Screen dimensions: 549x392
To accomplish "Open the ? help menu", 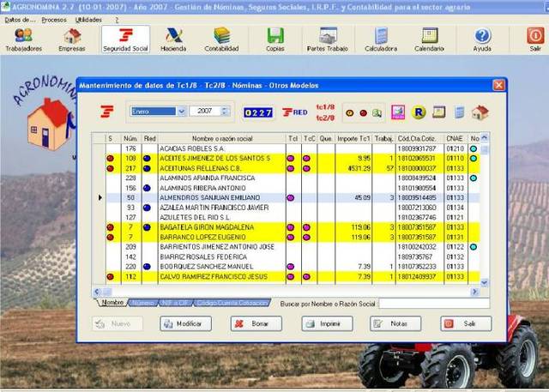I will pyautogui.click(x=117, y=20).
